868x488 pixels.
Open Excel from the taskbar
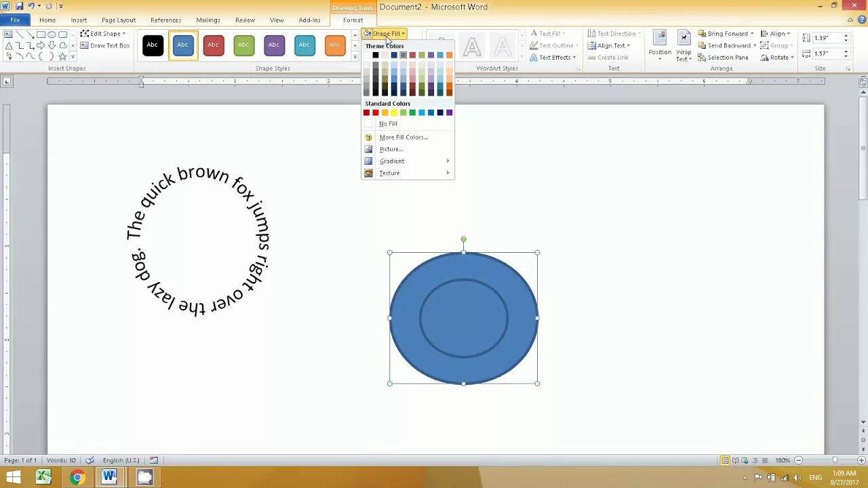coord(44,477)
